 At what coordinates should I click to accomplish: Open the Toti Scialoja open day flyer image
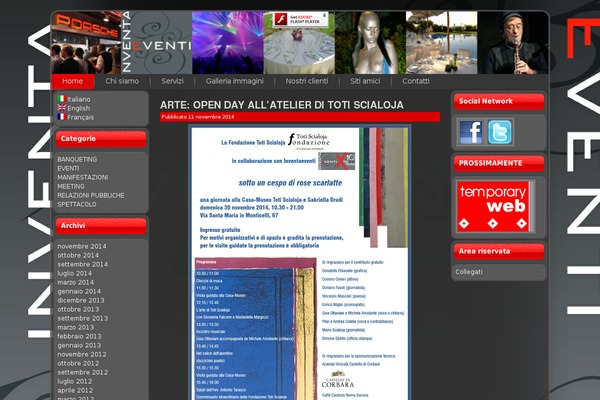300,263
